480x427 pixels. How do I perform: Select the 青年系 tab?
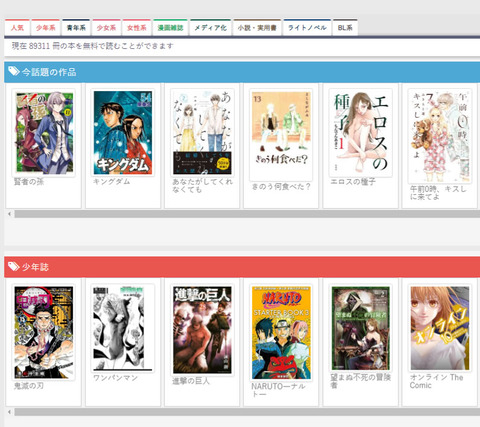(x=76, y=28)
